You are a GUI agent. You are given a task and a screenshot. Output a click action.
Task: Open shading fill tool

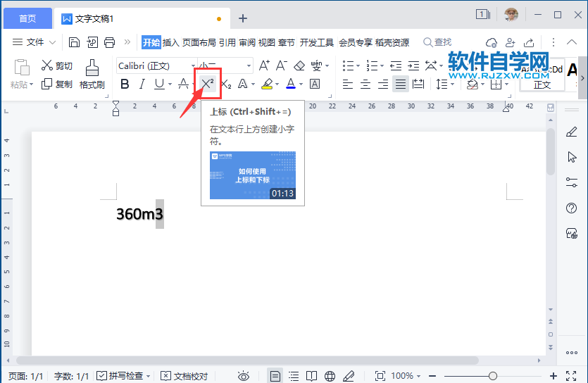pyautogui.click(x=472, y=84)
